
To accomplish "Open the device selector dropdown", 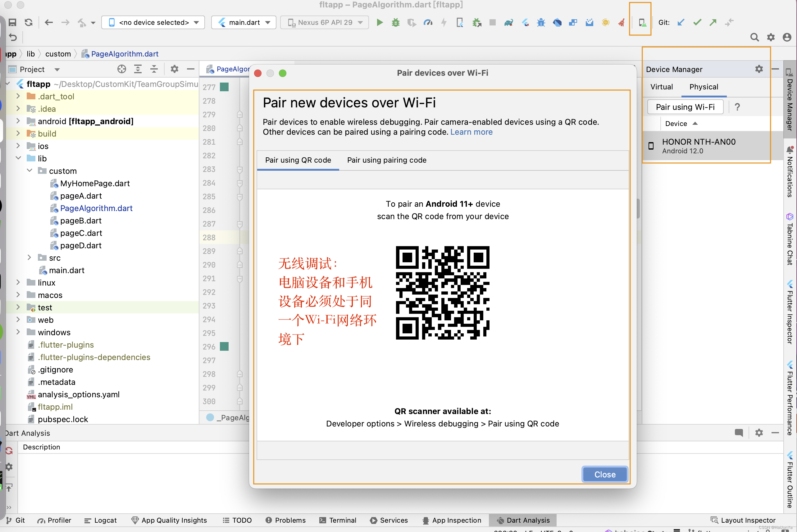I will point(153,22).
